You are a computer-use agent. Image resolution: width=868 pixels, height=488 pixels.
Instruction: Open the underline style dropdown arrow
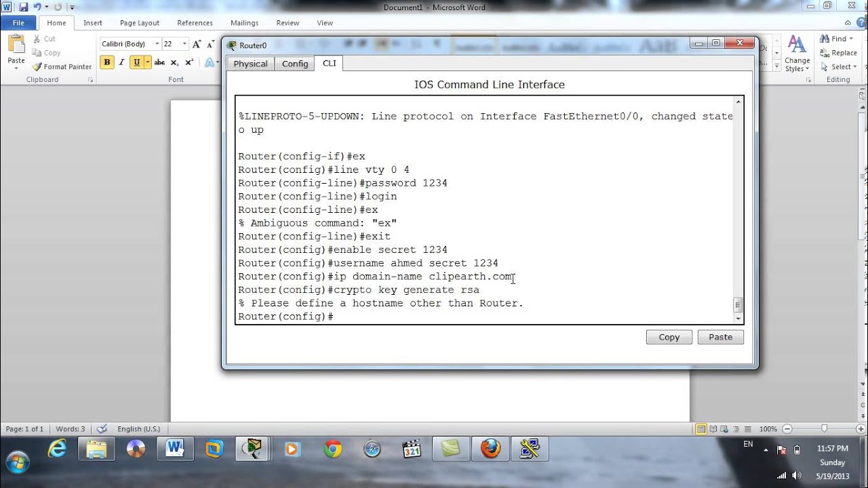[x=147, y=62]
